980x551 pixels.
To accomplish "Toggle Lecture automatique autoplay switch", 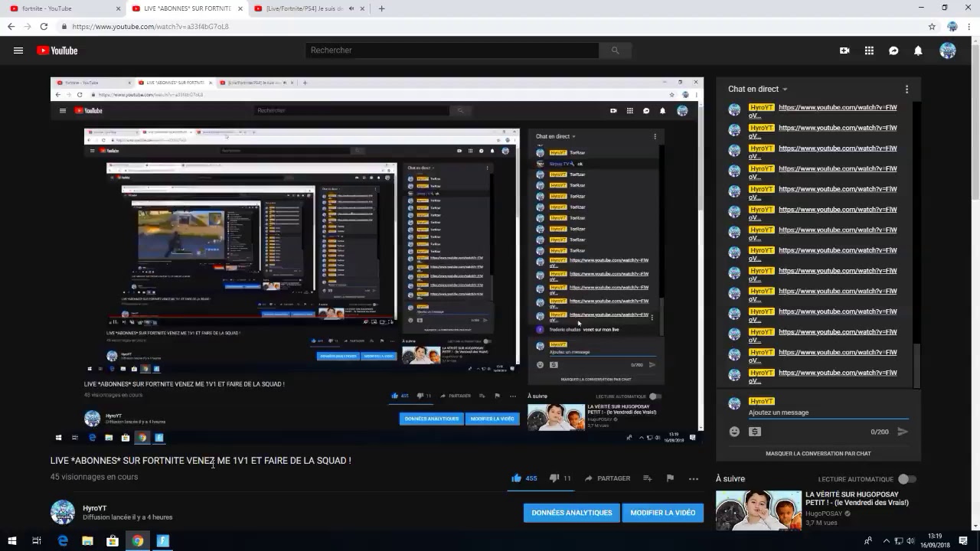I will 906,479.
